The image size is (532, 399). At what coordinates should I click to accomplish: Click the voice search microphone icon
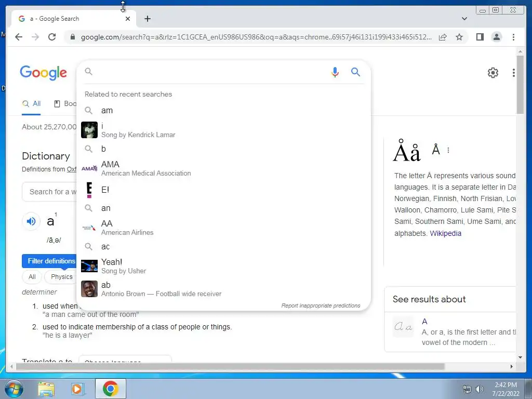335,72
